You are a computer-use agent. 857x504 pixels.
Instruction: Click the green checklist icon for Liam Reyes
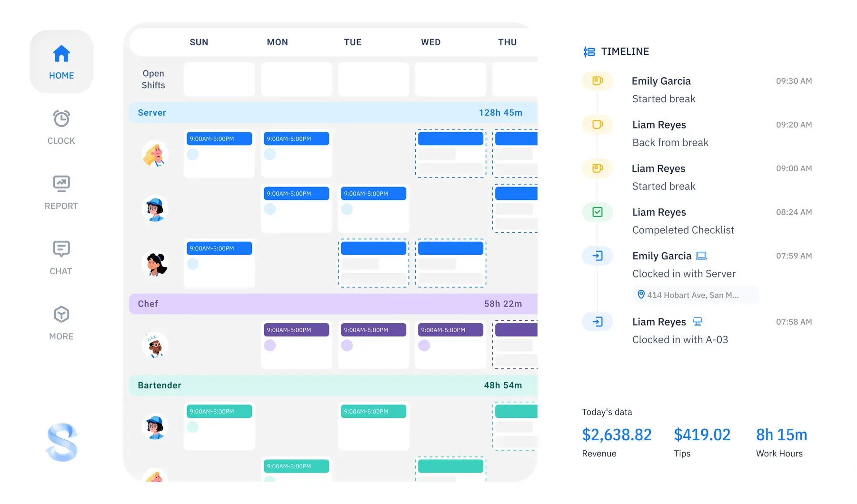[x=597, y=212]
